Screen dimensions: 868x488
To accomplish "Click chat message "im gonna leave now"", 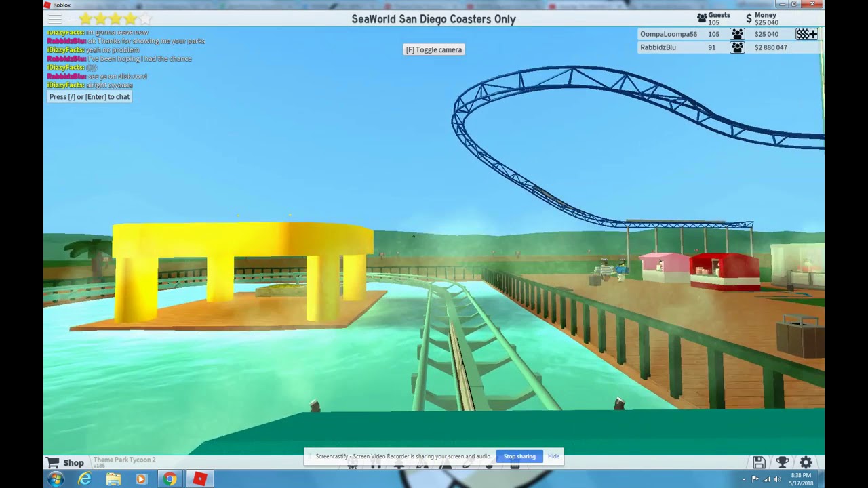I will 117,33.
